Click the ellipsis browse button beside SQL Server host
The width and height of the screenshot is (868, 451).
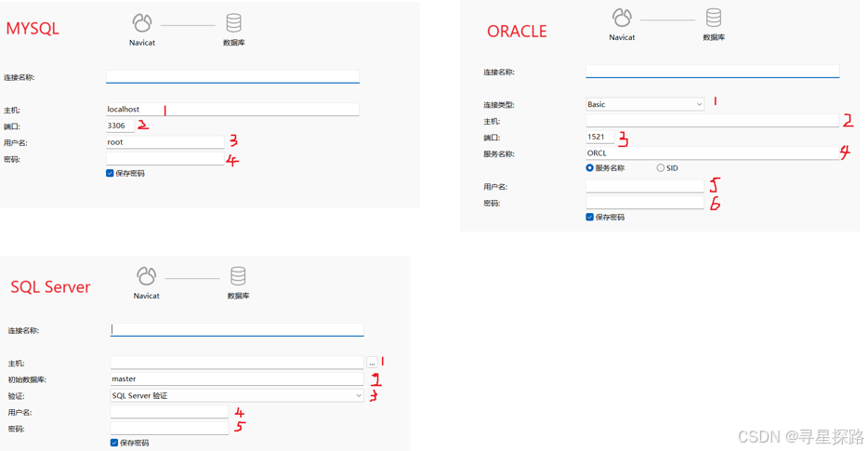372,363
